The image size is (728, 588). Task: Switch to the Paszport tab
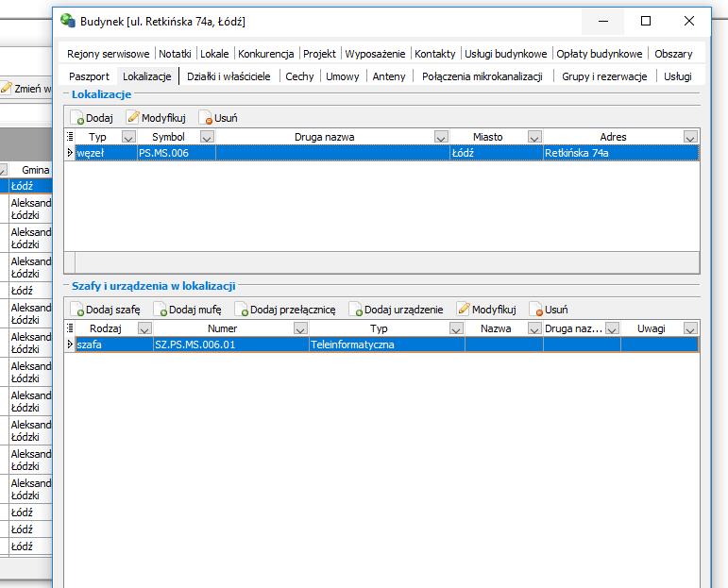pos(89,76)
